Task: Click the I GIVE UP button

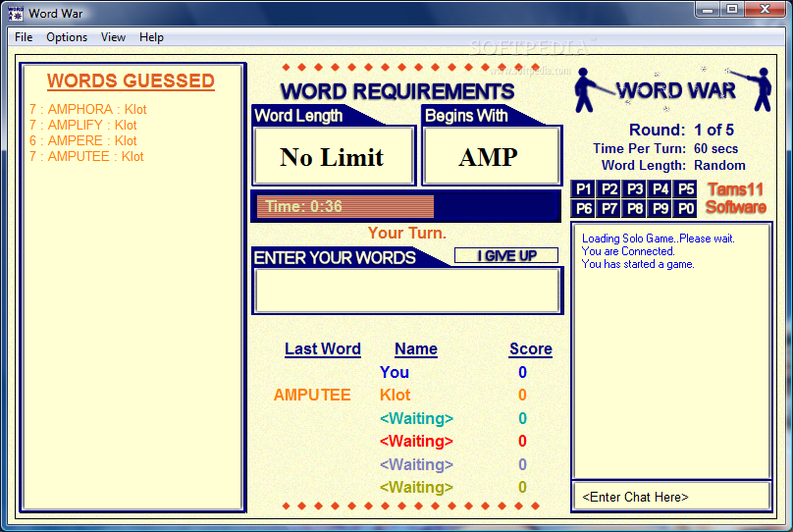Action: click(x=506, y=255)
